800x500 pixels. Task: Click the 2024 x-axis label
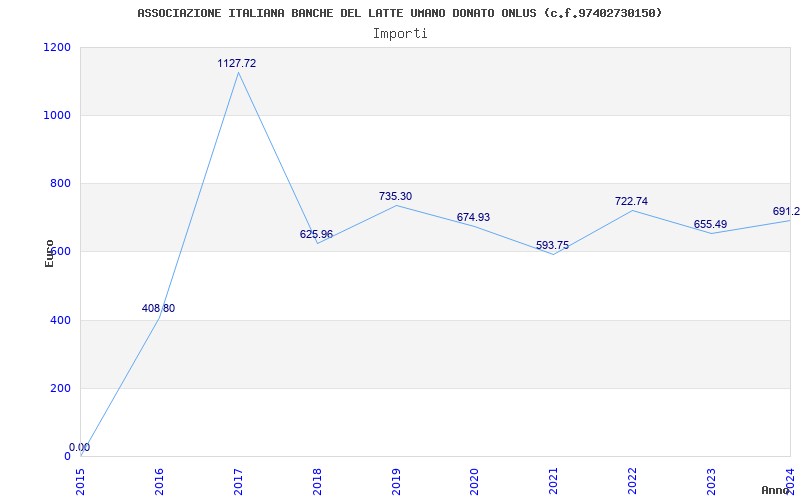(790, 481)
